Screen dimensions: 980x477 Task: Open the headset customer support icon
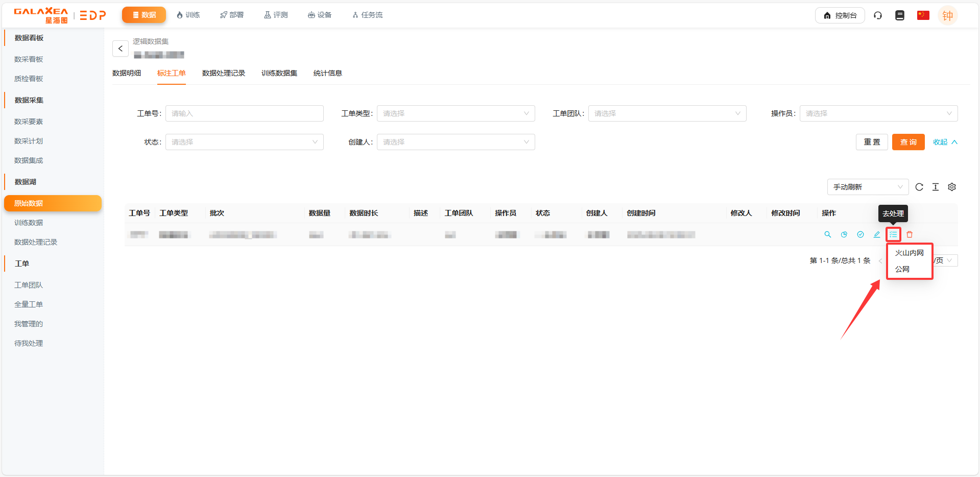coord(877,15)
